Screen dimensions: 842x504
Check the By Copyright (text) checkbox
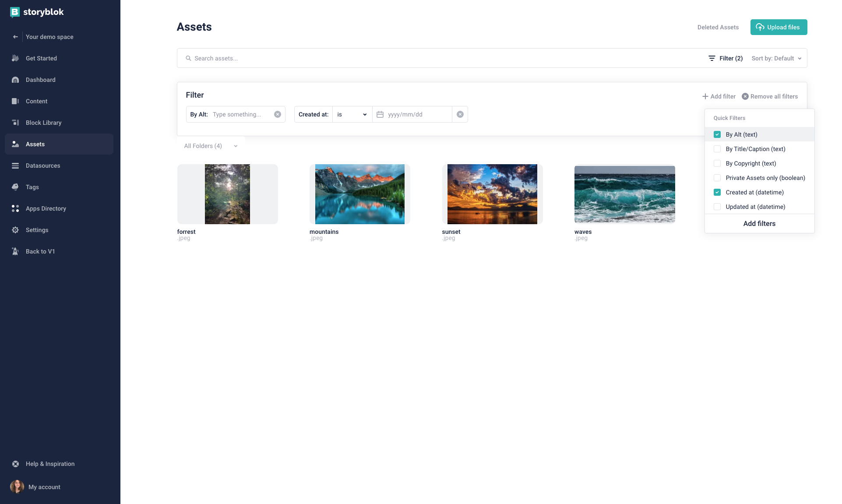coord(717,163)
